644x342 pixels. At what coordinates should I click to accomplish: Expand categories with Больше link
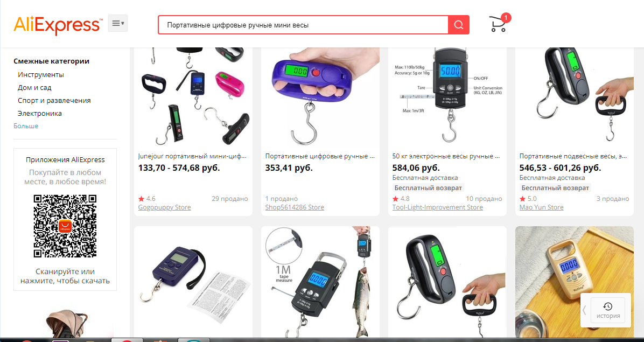(x=26, y=126)
